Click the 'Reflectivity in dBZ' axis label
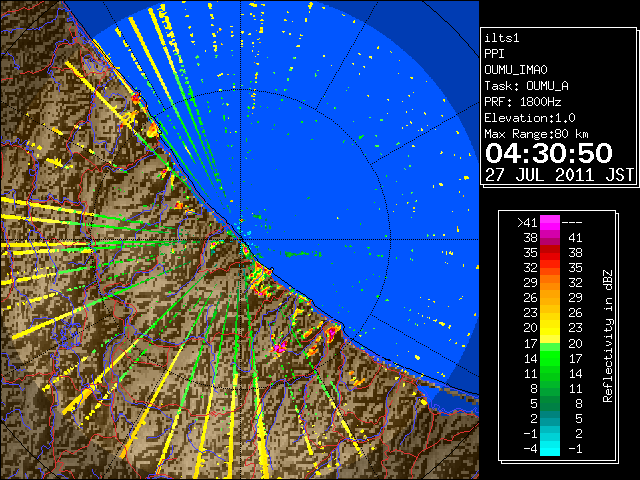Screen dimensions: 640x480 click(608, 336)
